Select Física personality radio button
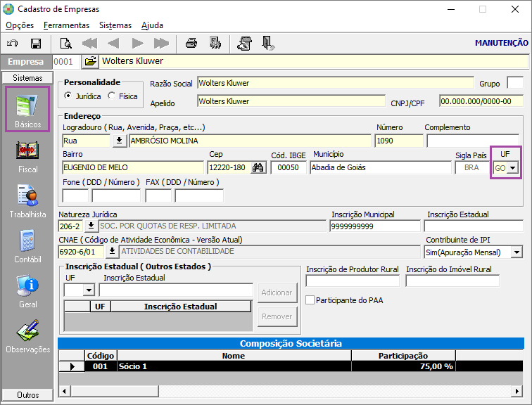The height and width of the screenshot is (405, 532). [112, 96]
